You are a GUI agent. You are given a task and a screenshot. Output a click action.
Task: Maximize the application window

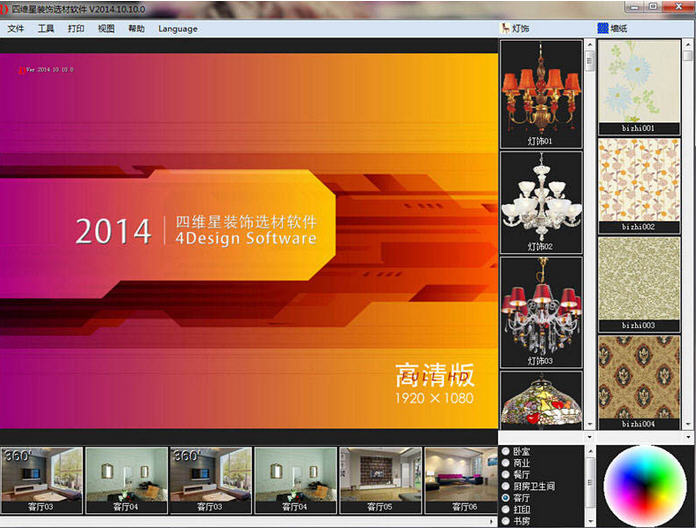click(x=652, y=7)
